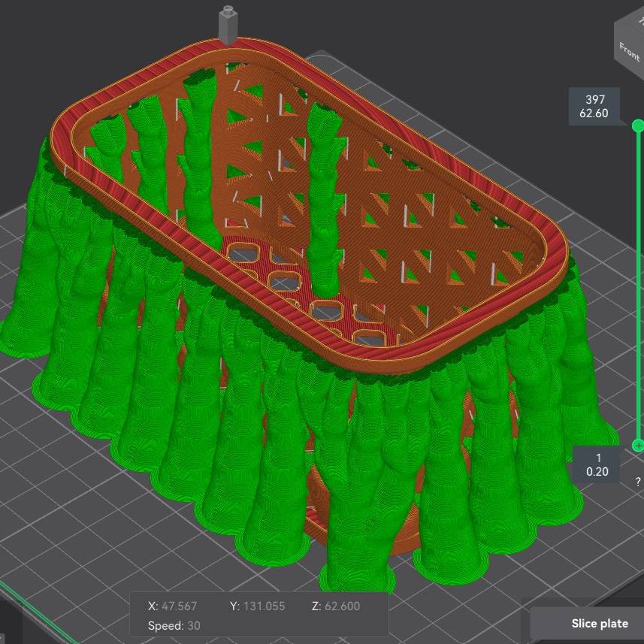The image size is (644, 644).
Task: Grab the upper layer slider handle at 397
Action: point(638,125)
